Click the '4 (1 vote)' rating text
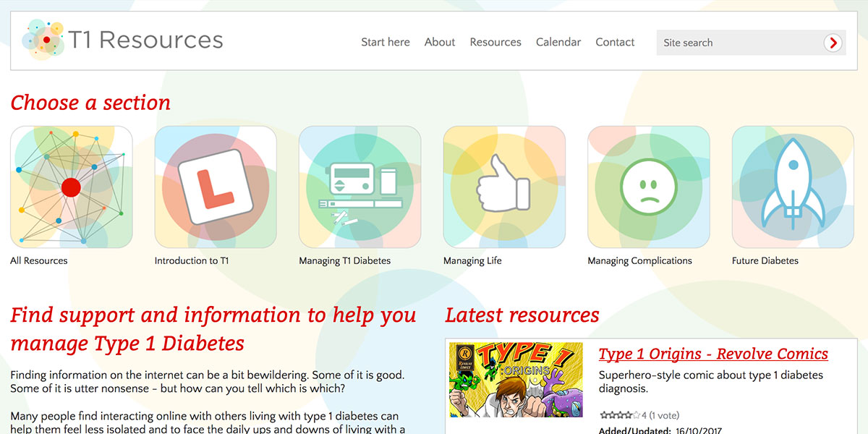The image size is (868, 434). (x=661, y=415)
